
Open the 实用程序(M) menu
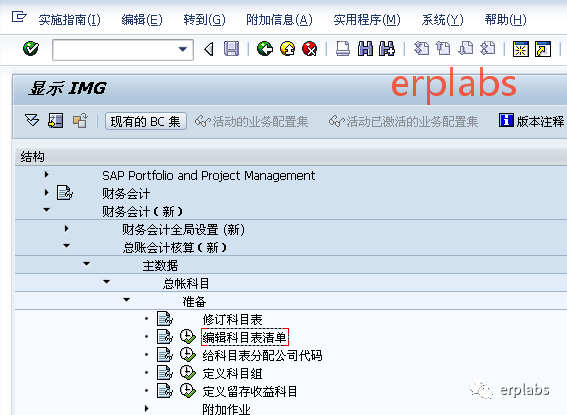[x=367, y=20]
